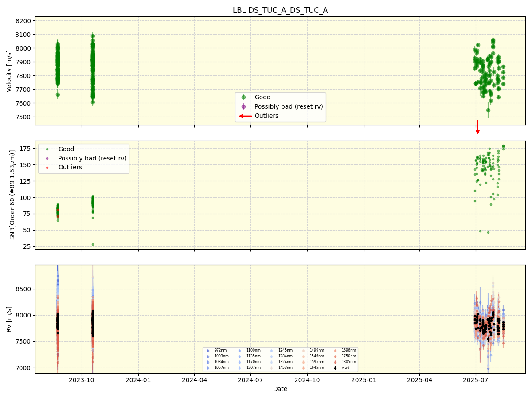Click the 2025-04 date tick label

[x=419, y=379]
